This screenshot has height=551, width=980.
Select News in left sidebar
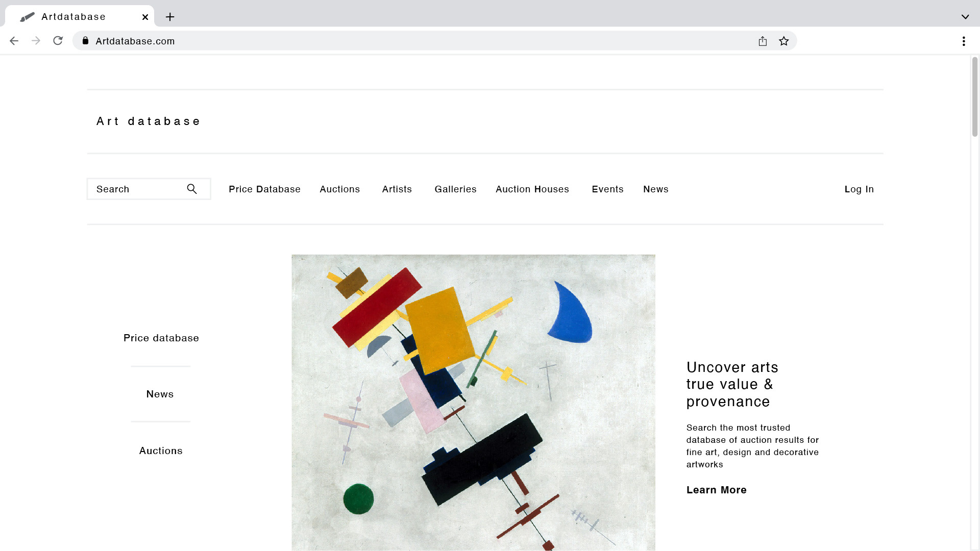click(x=160, y=394)
